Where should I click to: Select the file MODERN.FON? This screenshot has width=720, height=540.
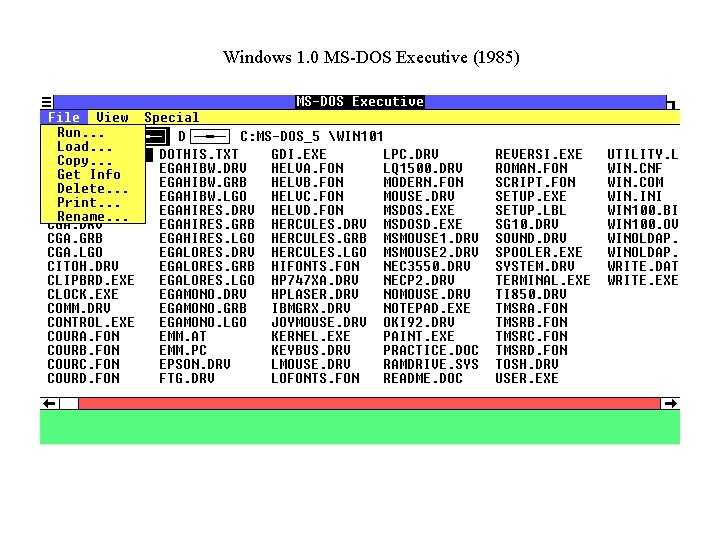coord(423,182)
